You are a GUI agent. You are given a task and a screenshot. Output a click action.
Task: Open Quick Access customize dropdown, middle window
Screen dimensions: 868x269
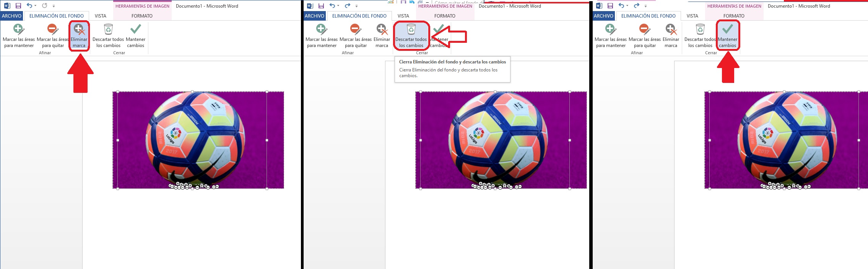[356, 6]
